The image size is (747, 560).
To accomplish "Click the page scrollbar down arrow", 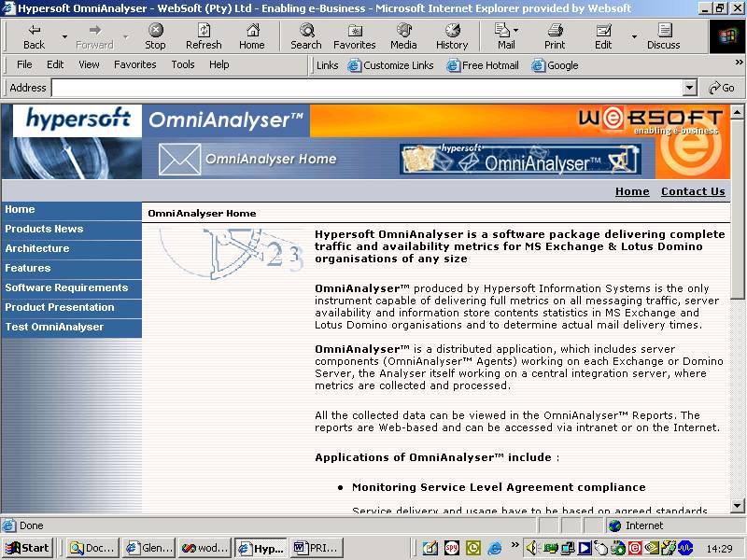I will (x=737, y=506).
